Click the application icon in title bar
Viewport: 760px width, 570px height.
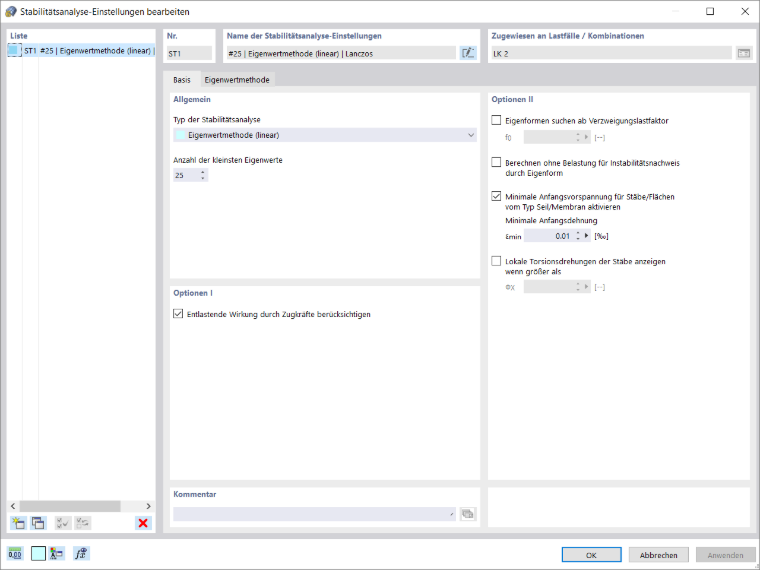(x=10, y=12)
